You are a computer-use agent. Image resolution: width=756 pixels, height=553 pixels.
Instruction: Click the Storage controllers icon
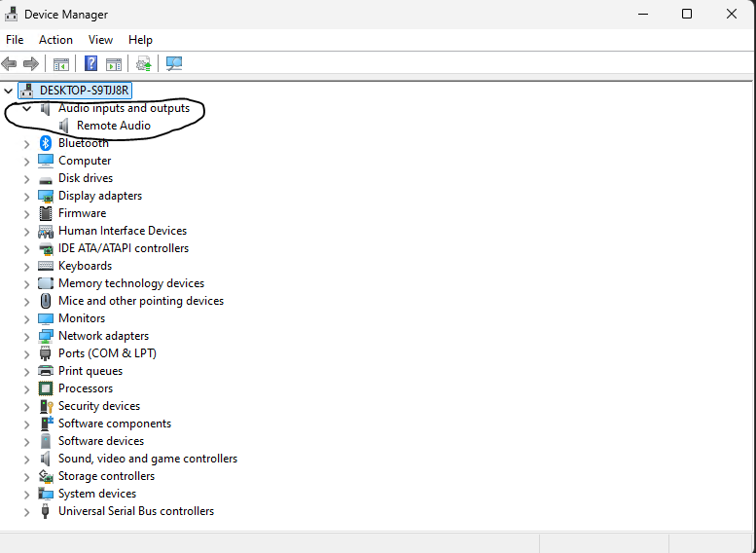click(x=46, y=476)
